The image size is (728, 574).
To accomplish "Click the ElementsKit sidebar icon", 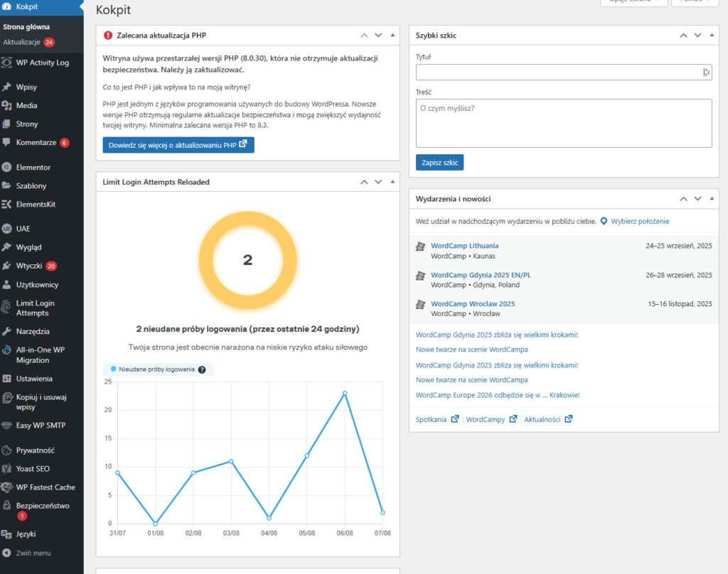I will click(x=7, y=205).
